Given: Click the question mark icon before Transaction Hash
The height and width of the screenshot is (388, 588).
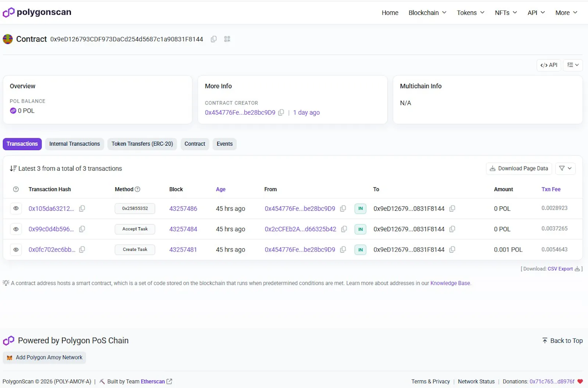Looking at the screenshot, I should 16,189.
